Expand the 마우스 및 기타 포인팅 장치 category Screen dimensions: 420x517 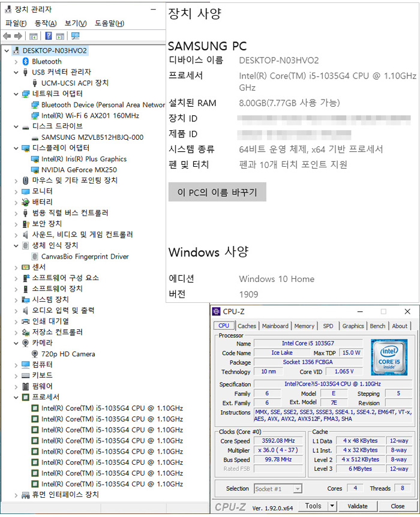tap(16, 181)
